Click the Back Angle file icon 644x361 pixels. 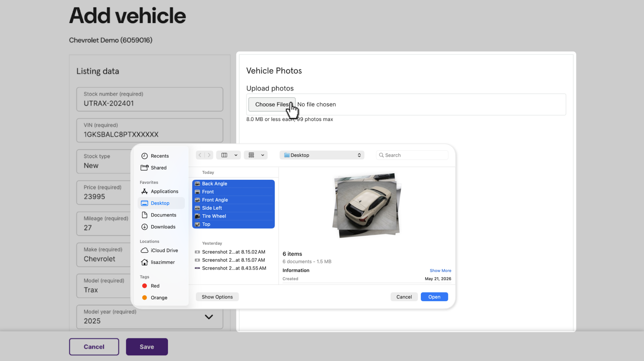tap(197, 184)
